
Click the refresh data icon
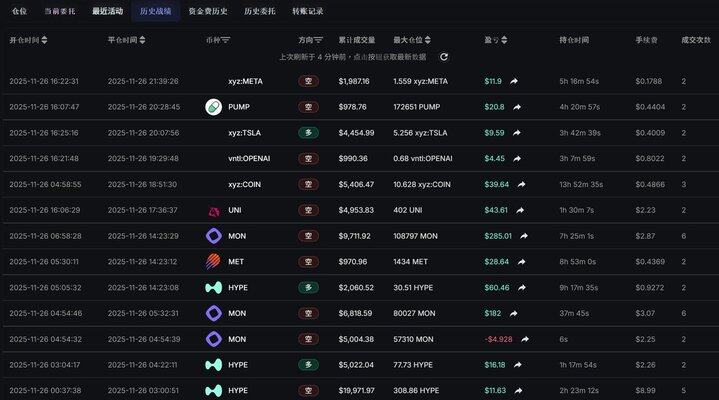444,57
